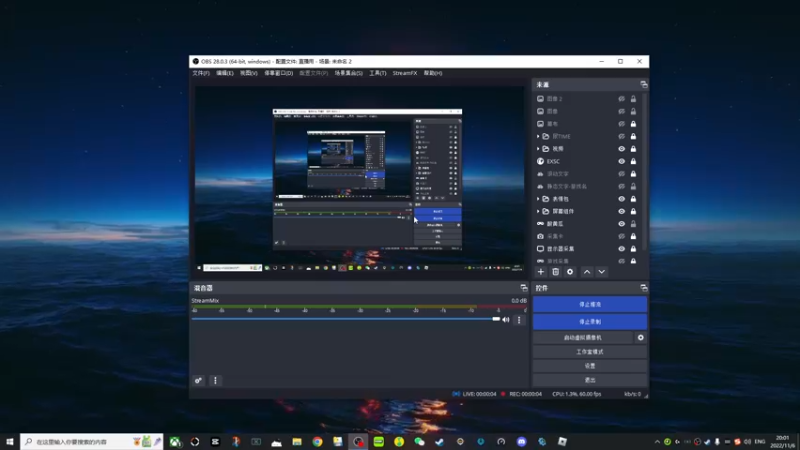Hide the 表情包 group
The height and width of the screenshot is (450, 800).
point(621,198)
